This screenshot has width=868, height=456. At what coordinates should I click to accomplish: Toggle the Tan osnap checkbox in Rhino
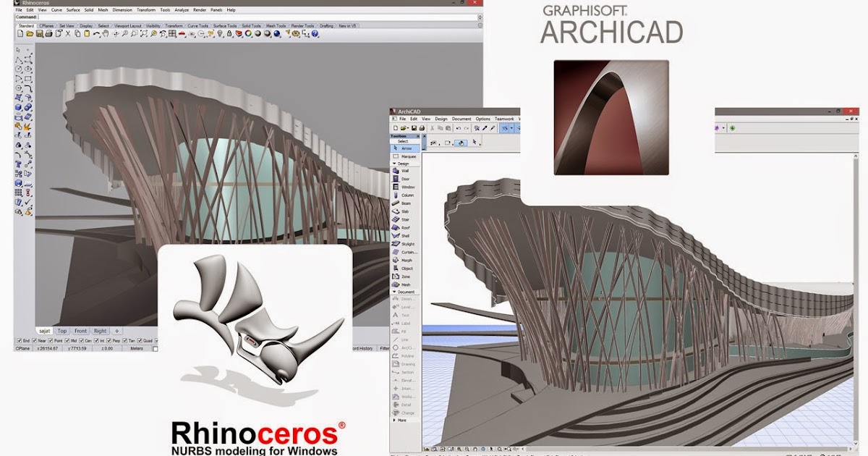[x=124, y=341]
